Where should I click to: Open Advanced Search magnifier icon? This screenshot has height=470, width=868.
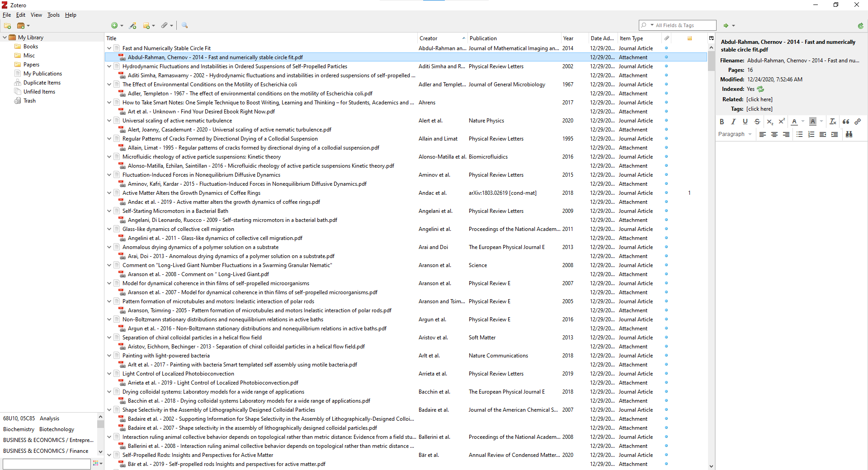click(184, 26)
